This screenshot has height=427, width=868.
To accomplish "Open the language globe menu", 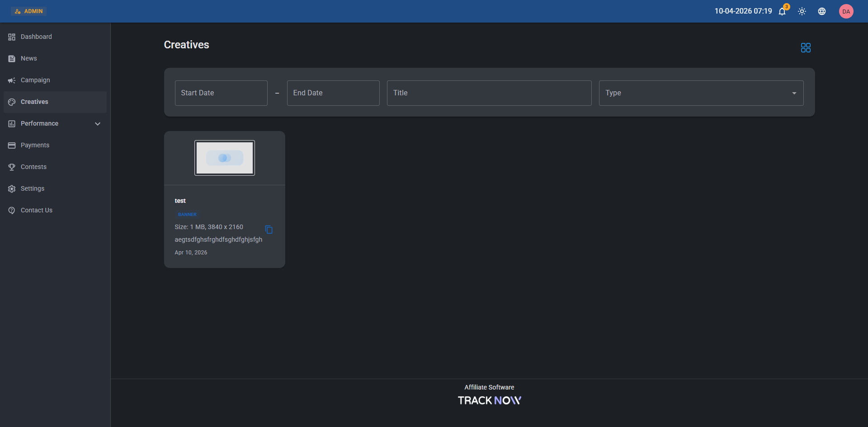I will [822, 11].
